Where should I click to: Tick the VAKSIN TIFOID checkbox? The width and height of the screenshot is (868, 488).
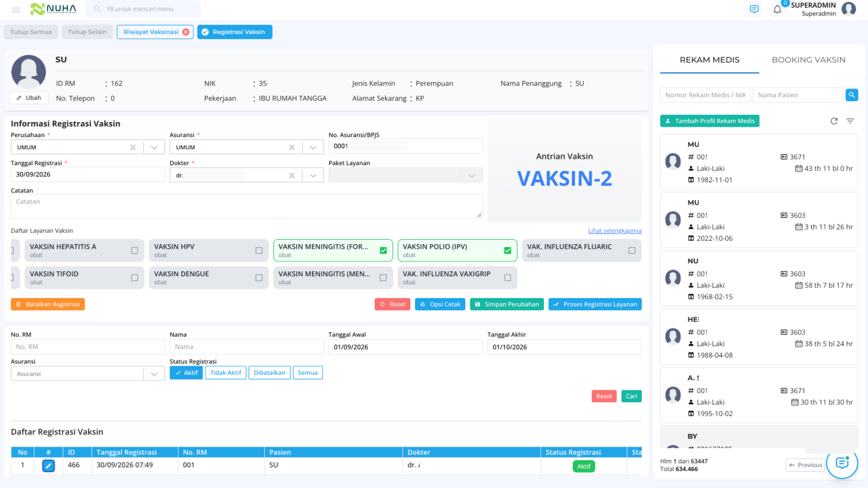[x=135, y=278]
